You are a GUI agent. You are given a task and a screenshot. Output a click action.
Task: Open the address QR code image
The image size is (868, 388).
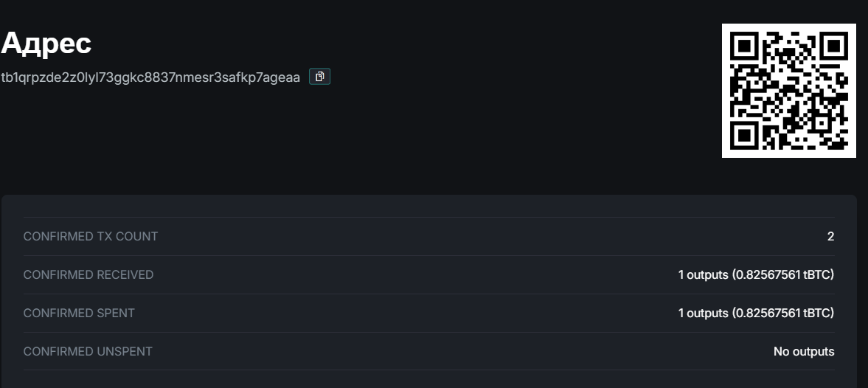pos(789,91)
